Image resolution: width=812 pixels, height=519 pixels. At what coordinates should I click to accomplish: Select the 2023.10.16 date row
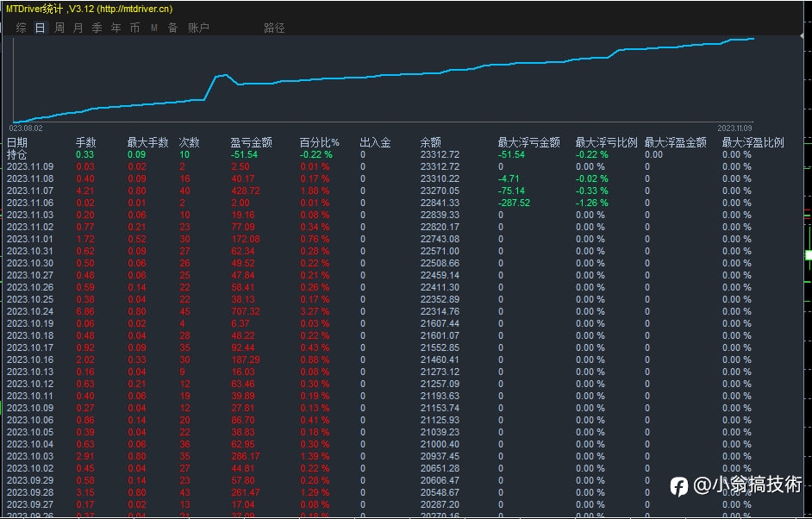[x=30, y=360]
